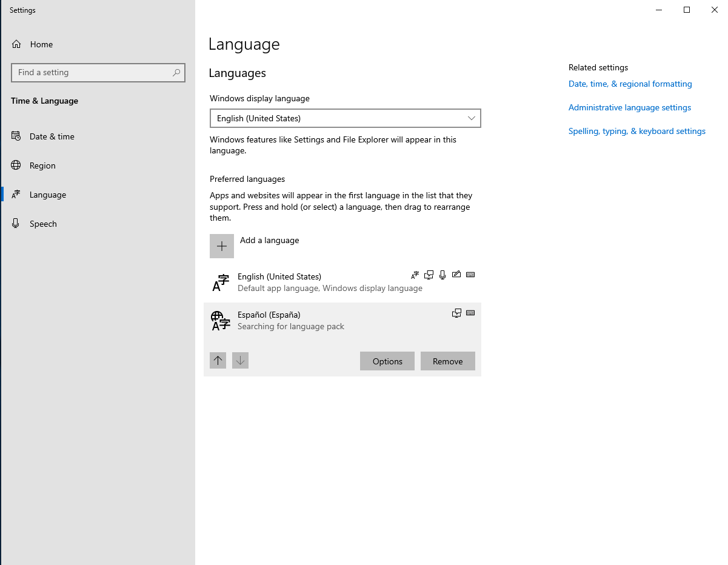Click Searching for language pack status
The height and width of the screenshot is (565, 728).
(x=291, y=326)
